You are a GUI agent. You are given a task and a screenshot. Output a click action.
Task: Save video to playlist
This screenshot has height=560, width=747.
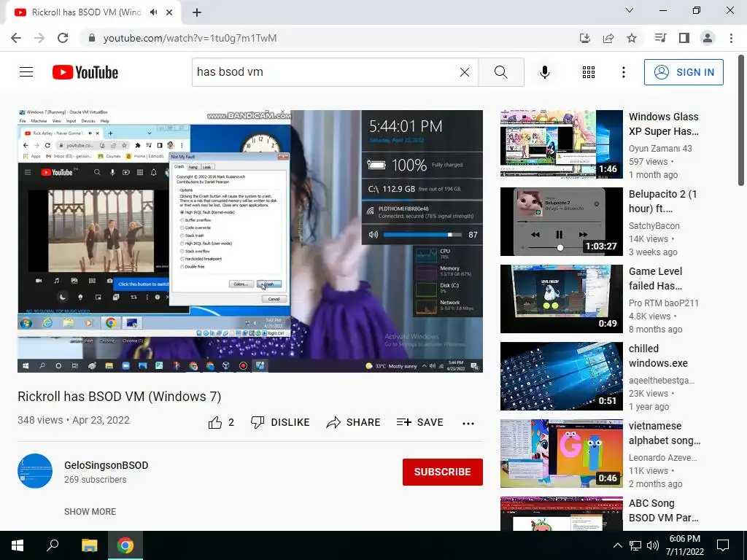(420, 422)
